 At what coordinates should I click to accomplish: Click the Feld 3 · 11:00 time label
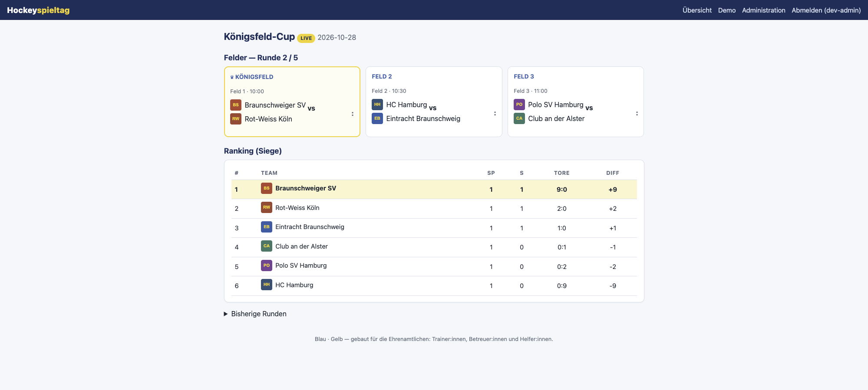coord(531,91)
